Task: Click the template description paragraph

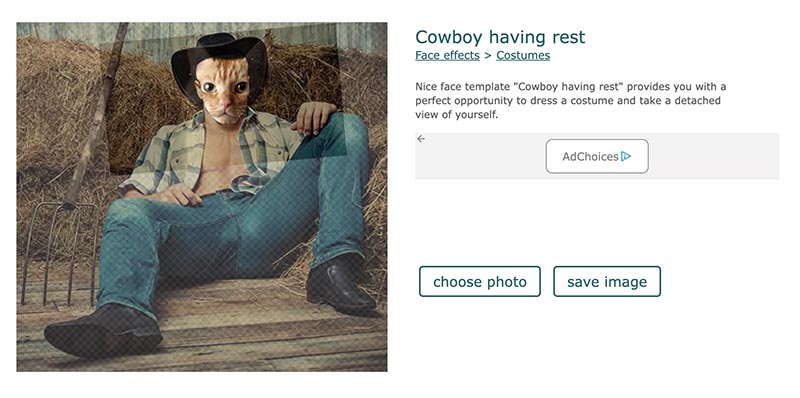Action: [570, 101]
